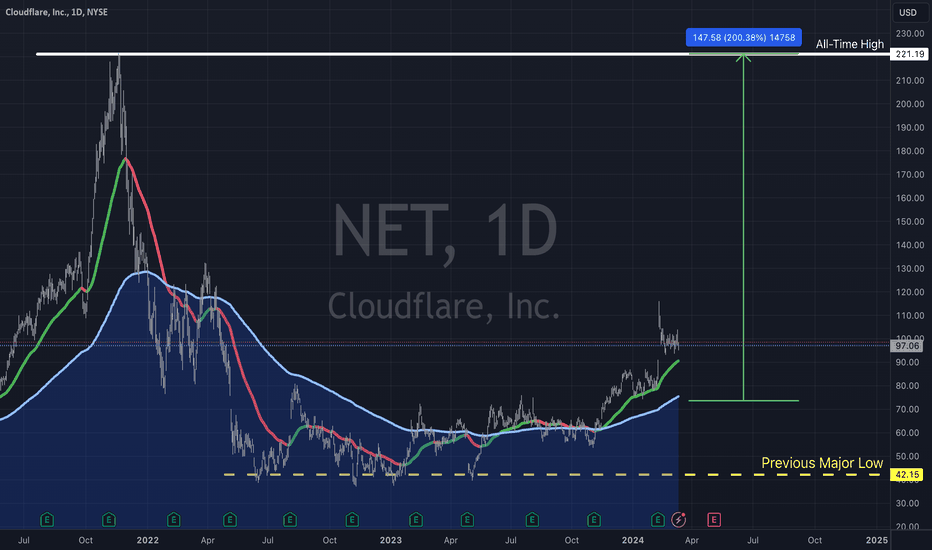Click the 60.00 price axis label
The image size is (932, 550).
point(910,433)
